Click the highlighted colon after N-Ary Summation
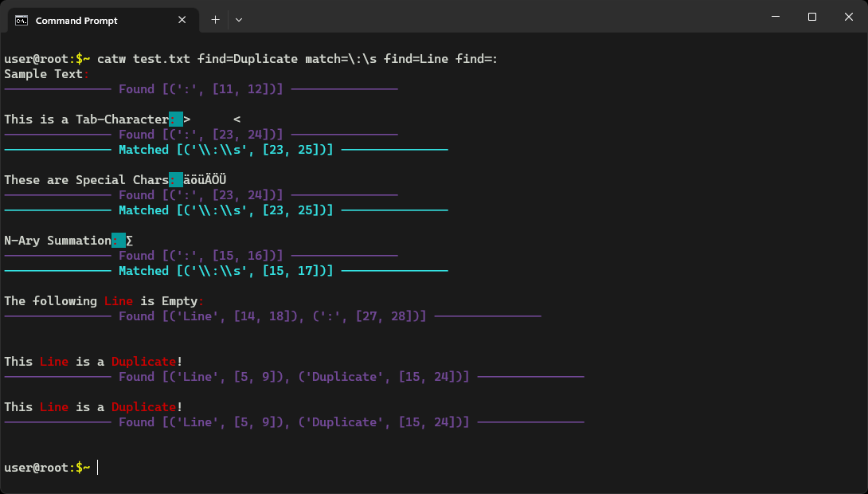868x494 pixels. pyautogui.click(x=117, y=240)
